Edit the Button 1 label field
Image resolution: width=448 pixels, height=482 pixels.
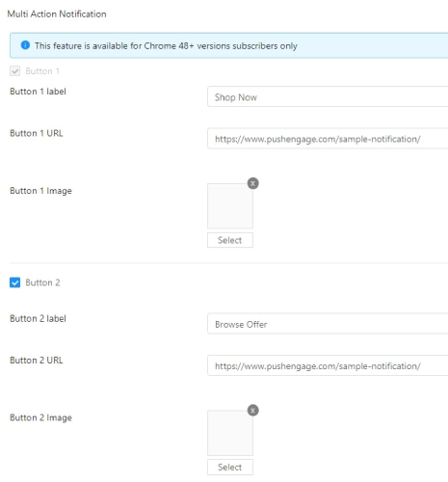(x=328, y=96)
